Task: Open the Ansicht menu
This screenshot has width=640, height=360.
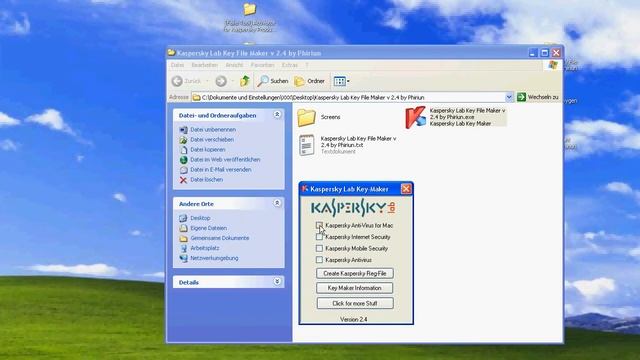Action: pos(234,65)
